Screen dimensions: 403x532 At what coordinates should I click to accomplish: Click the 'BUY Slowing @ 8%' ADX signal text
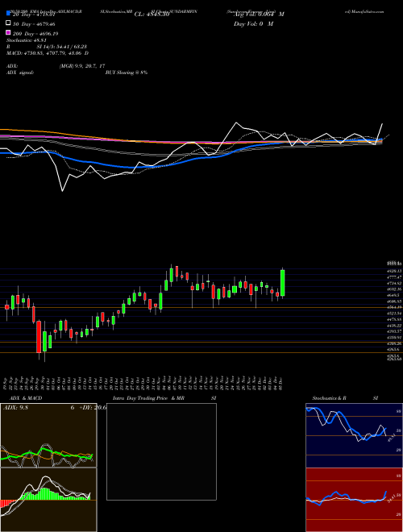[127, 73]
